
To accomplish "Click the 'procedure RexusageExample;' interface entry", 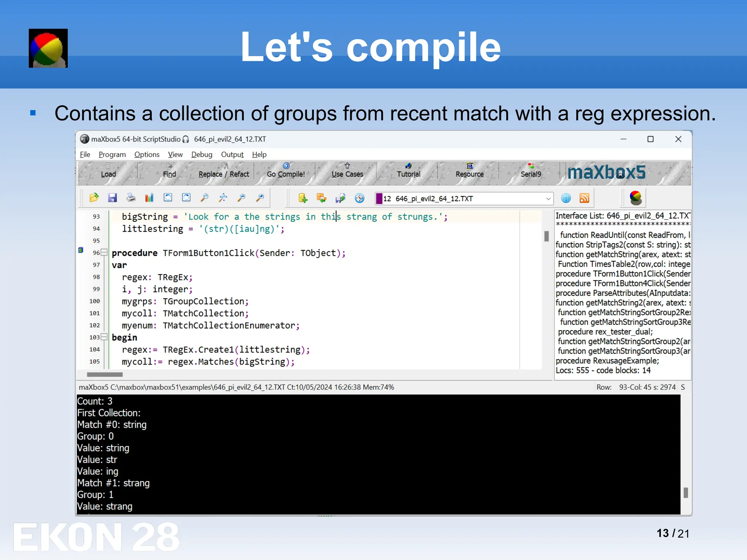I will (607, 361).
